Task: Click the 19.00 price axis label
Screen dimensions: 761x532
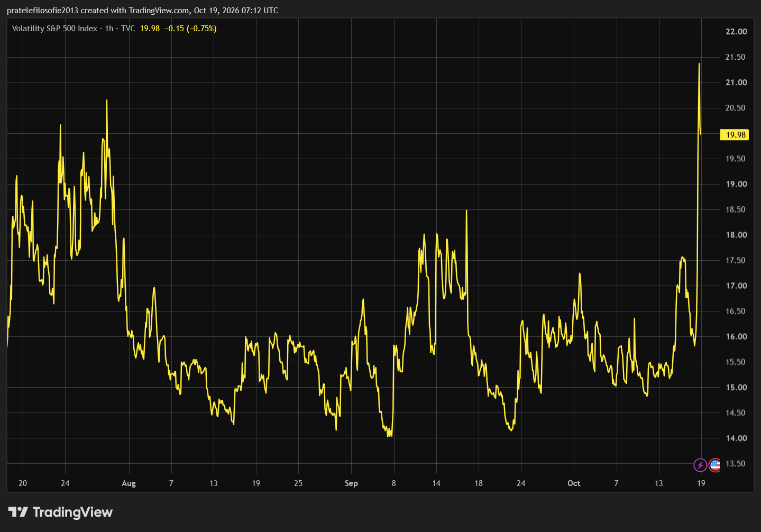Action: pos(736,184)
